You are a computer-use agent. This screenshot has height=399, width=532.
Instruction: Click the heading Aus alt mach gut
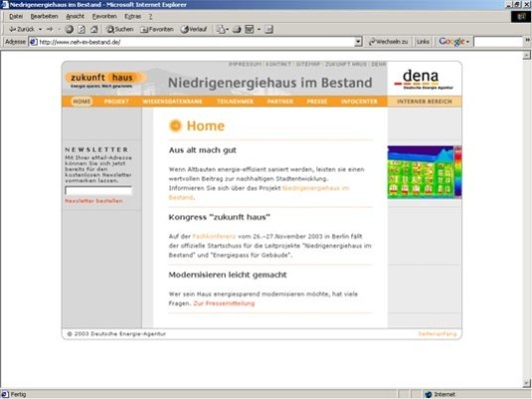[203, 151]
